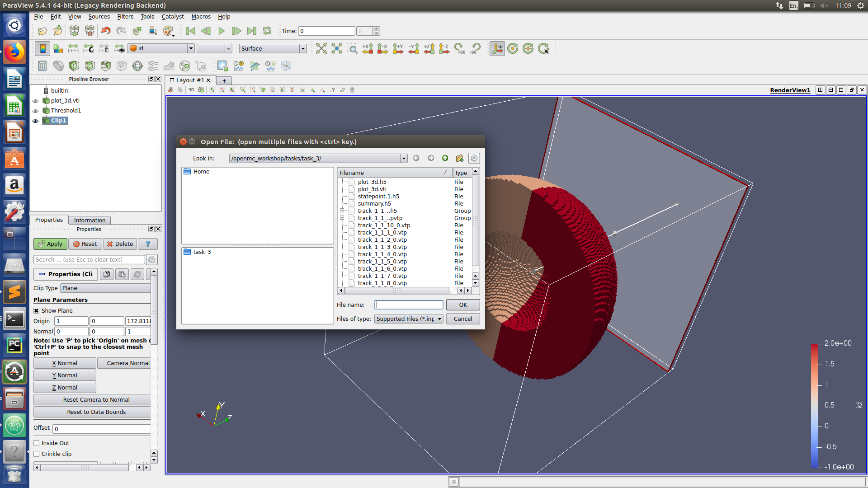Navigate up to parent directory in dialog
Viewport: 868px width, 488px height.
[x=445, y=158]
